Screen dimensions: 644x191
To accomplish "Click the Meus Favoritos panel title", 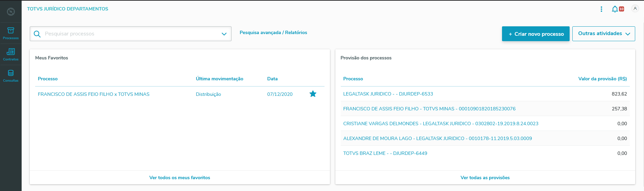I will [x=51, y=58].
